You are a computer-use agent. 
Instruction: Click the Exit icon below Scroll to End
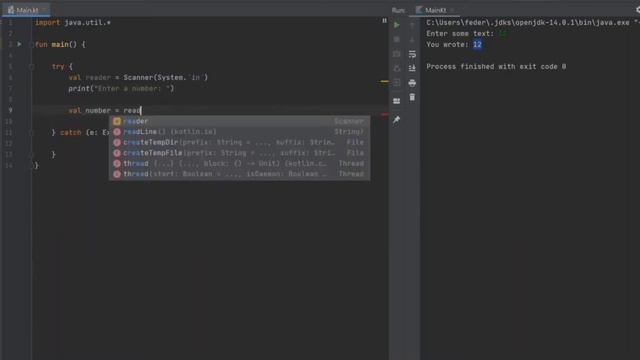point(396,83)
